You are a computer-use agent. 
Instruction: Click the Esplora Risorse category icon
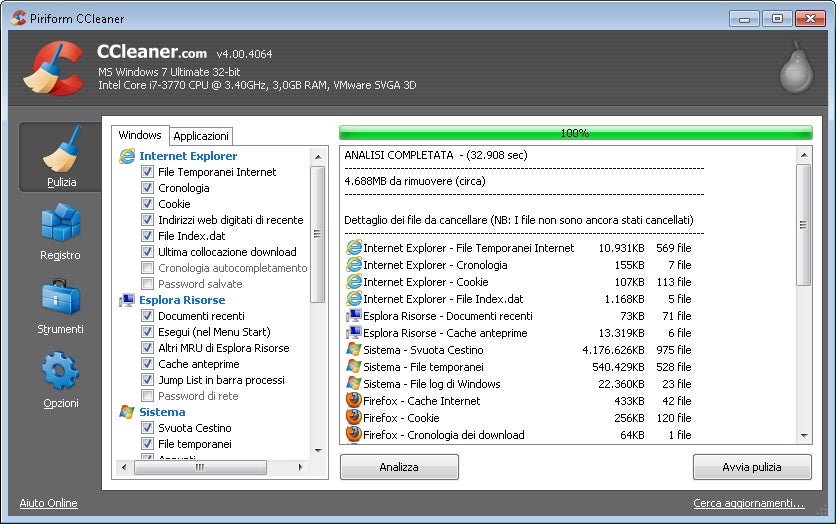click(x=127, y=300)
